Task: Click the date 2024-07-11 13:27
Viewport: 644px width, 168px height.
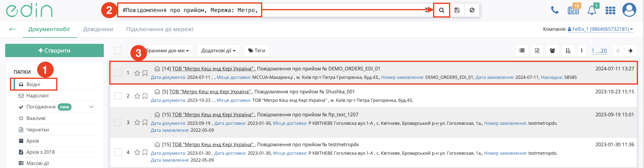Action: click(x=615, y=69)
